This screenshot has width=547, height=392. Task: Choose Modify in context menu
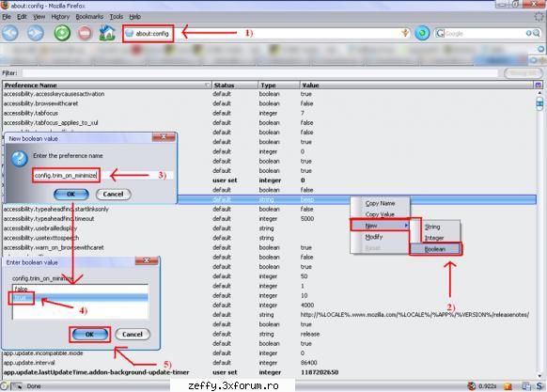[380, 237]
